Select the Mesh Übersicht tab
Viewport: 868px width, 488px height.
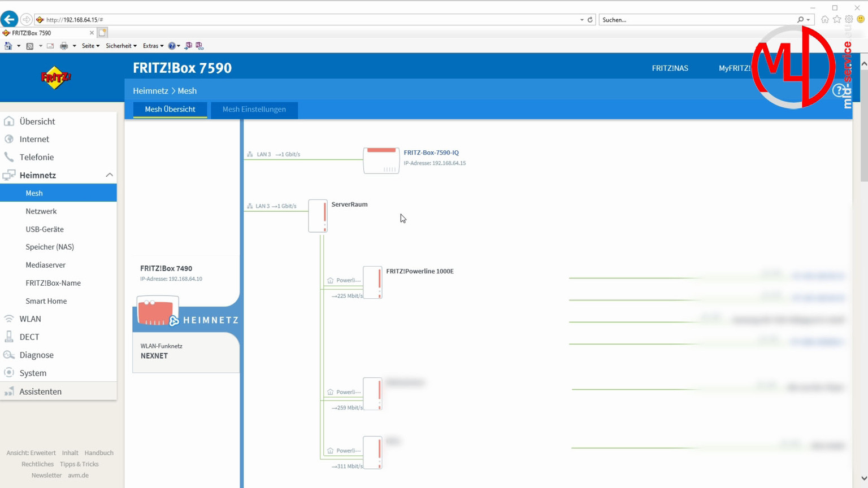(x=170, y=109)
